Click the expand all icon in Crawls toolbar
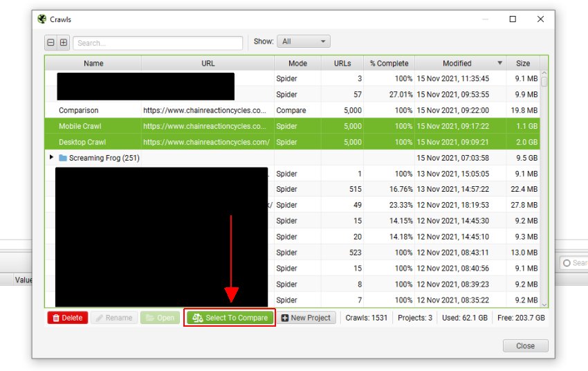The height and width of the screenshot is (371, 588). (64, 43)
